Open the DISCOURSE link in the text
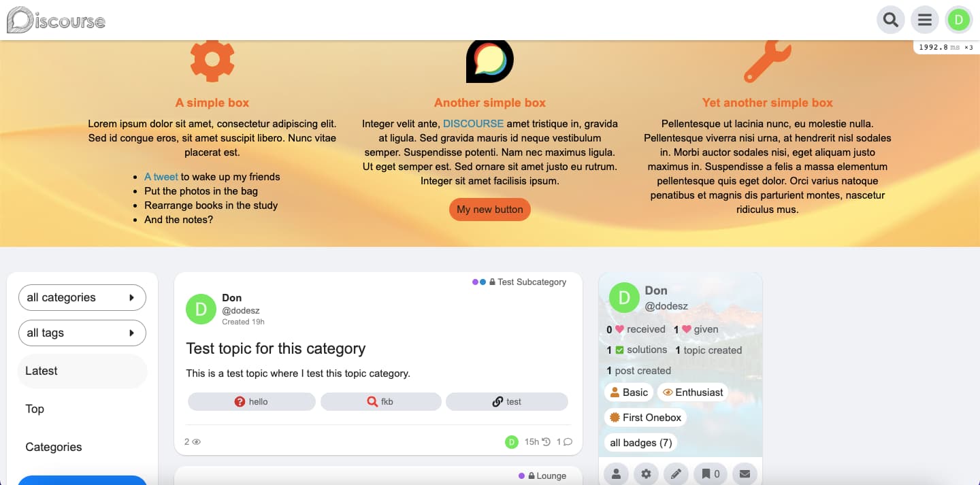This screenshot has width=980, height=485. (x=474, y=124)
